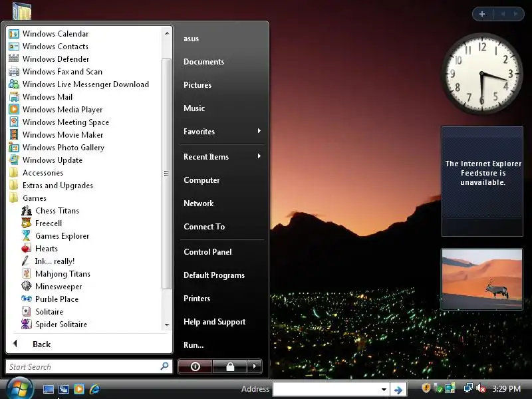This screenshot has height=399, width=532.
Task: Open Internet Explorer from quick launch
Action: tap(94, 389)
